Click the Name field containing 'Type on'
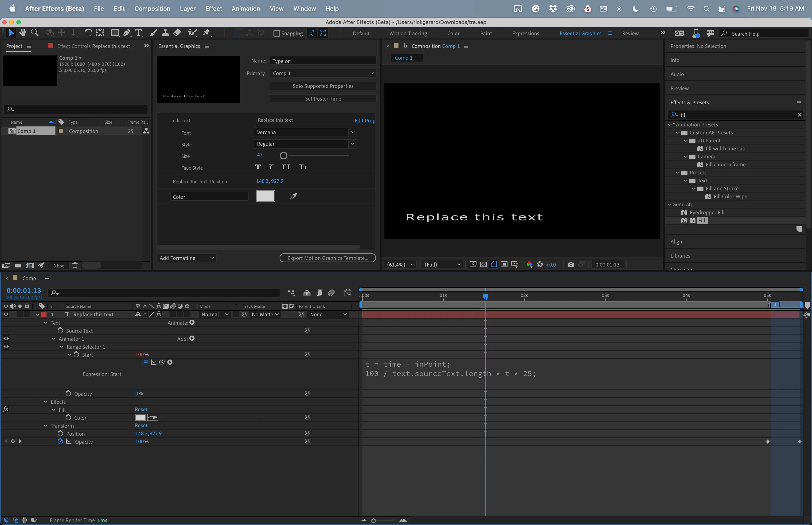 323,61
